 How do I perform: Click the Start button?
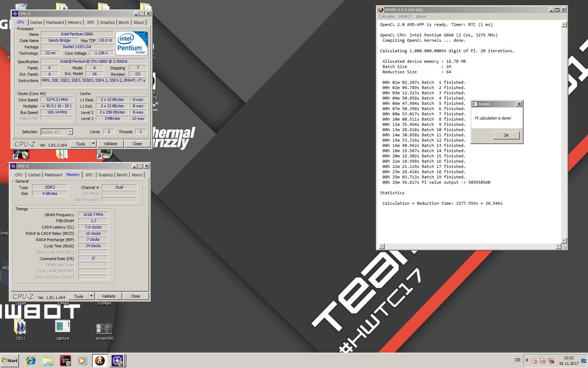point(10,360)
